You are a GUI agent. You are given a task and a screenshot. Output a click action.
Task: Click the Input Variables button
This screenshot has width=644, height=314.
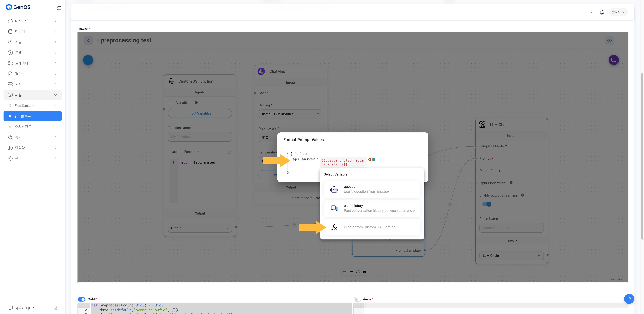200,113
